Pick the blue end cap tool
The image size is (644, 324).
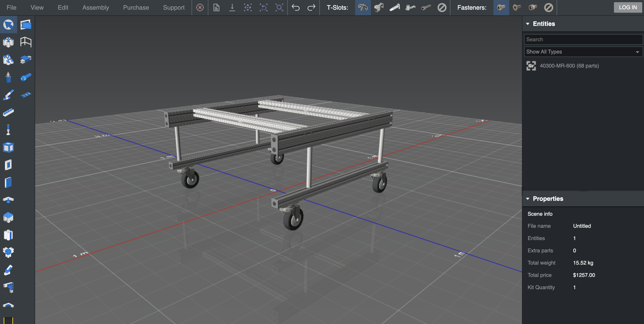(x=9, y=217)
